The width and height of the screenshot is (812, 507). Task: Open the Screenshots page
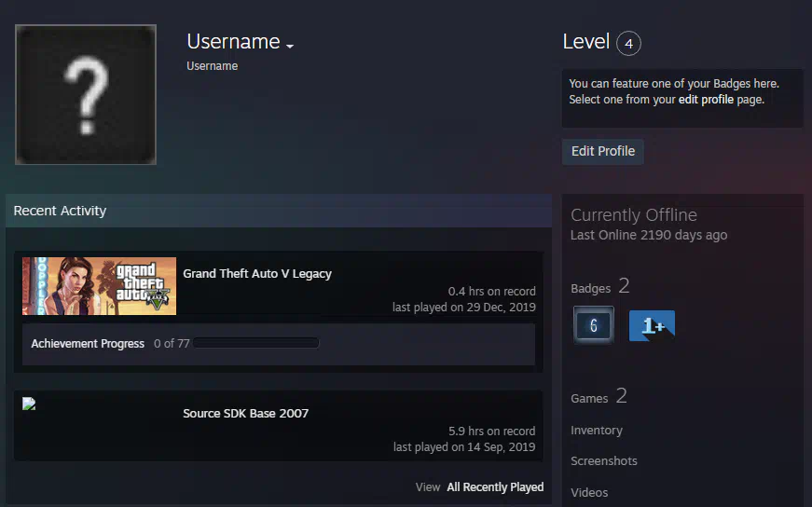click(x=604, y=461)
